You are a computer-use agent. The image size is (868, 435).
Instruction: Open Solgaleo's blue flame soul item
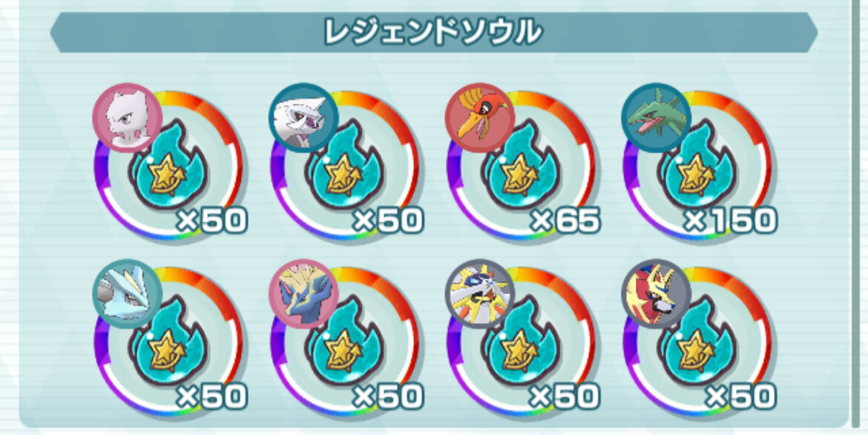click(x=522, y=342)
